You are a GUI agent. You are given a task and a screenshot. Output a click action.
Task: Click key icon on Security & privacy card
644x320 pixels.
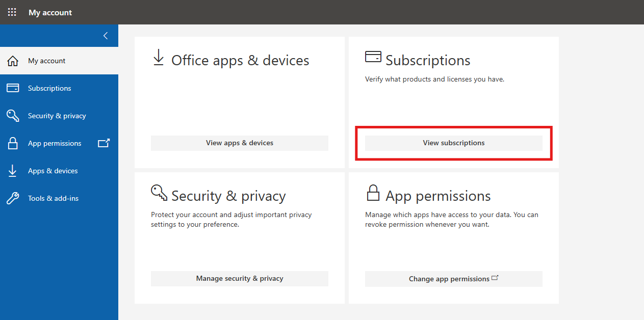159,193
